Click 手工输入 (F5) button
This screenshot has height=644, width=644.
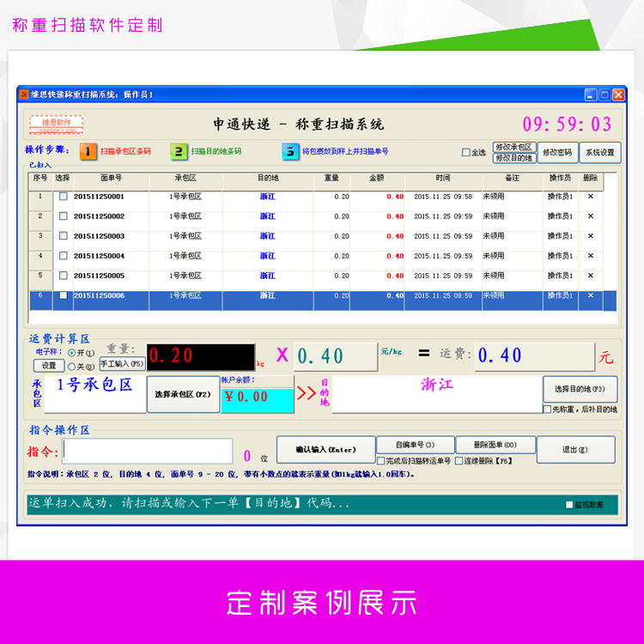click(x=122, y=364)
